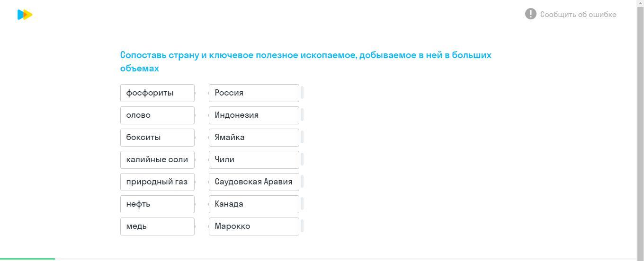Choose the 'Ямайка' country tile
Screen dimensions: 644x261
(x=254, y=138)
